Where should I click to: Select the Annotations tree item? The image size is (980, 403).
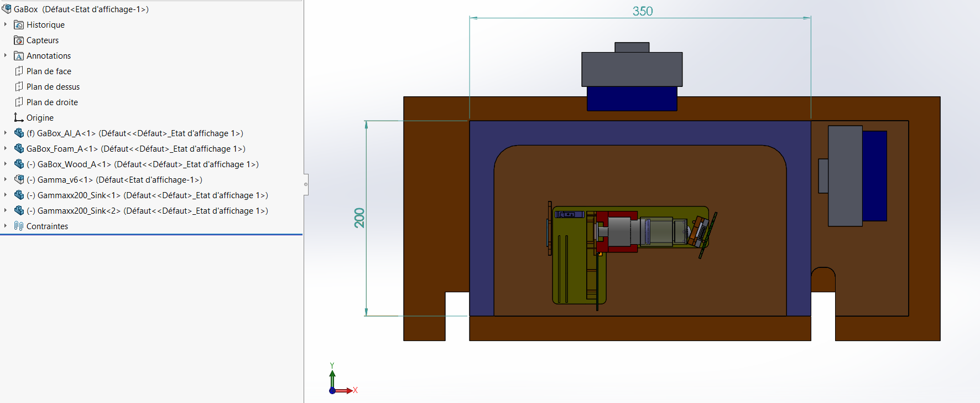tap(49, 56)
